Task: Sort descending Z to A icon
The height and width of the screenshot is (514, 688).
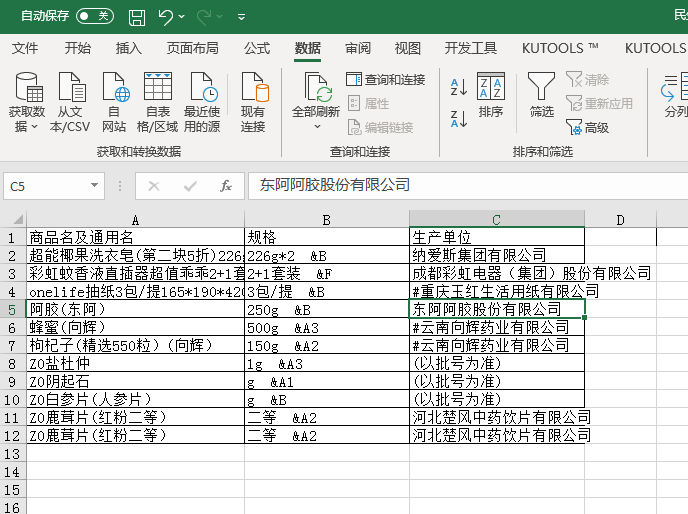Action: [x=459, y=119]
